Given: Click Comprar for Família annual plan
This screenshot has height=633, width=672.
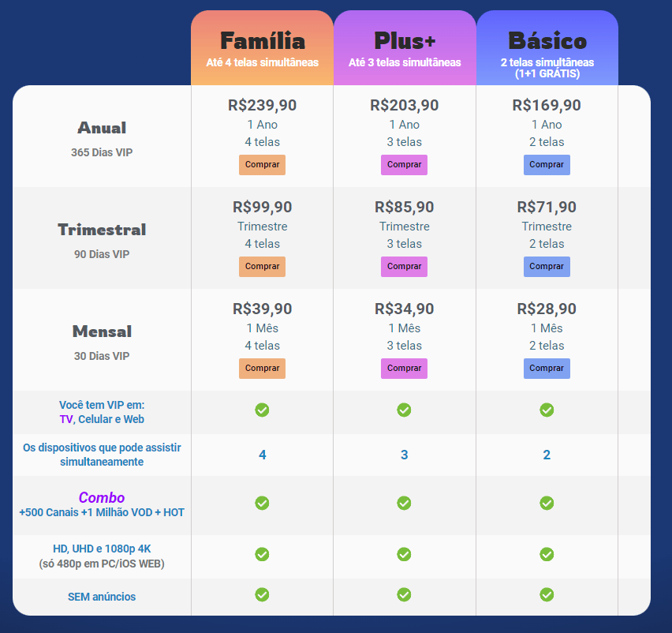Looking at the screenshot, I should 262,165.
